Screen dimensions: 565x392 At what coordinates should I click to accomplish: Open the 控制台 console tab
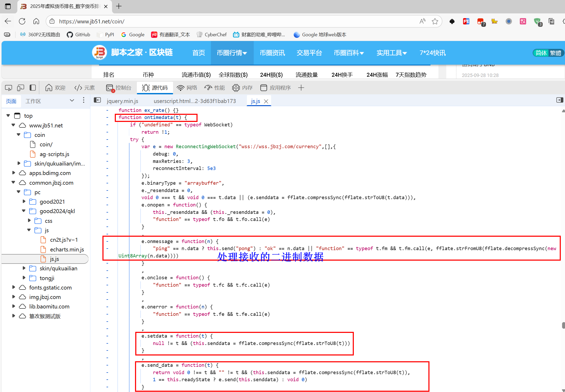(119, 88)
